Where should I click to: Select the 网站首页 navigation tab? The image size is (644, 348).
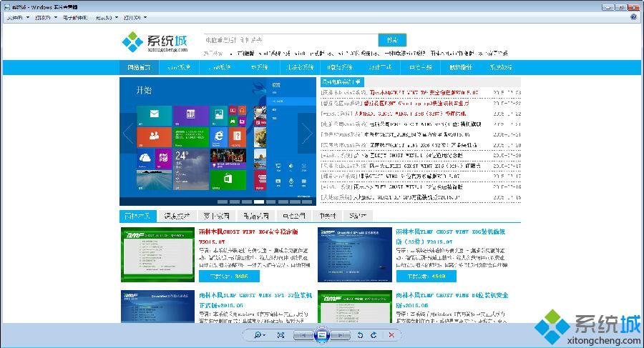139,67
